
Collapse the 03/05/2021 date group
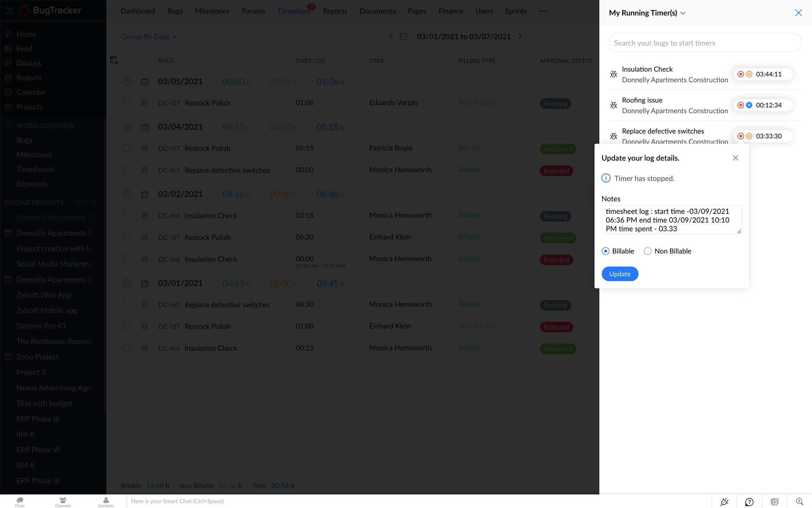(x=127, y=82)
